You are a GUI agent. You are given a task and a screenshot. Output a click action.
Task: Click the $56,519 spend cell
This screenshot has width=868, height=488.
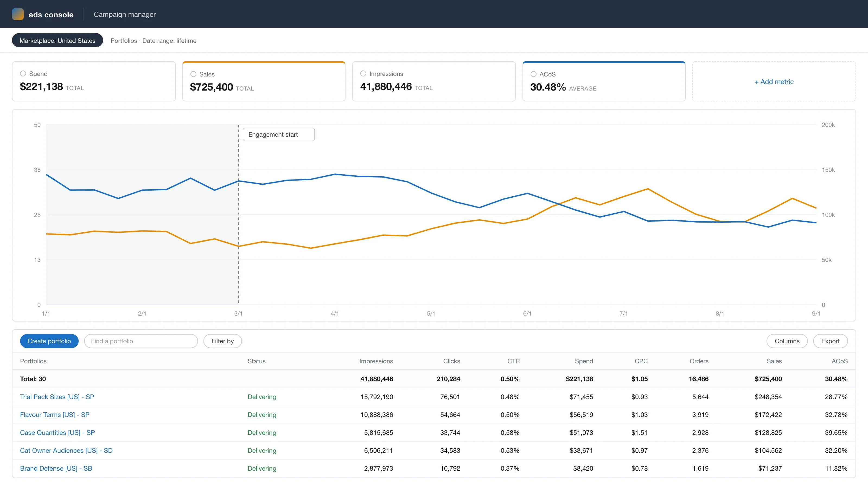(581, 415)
